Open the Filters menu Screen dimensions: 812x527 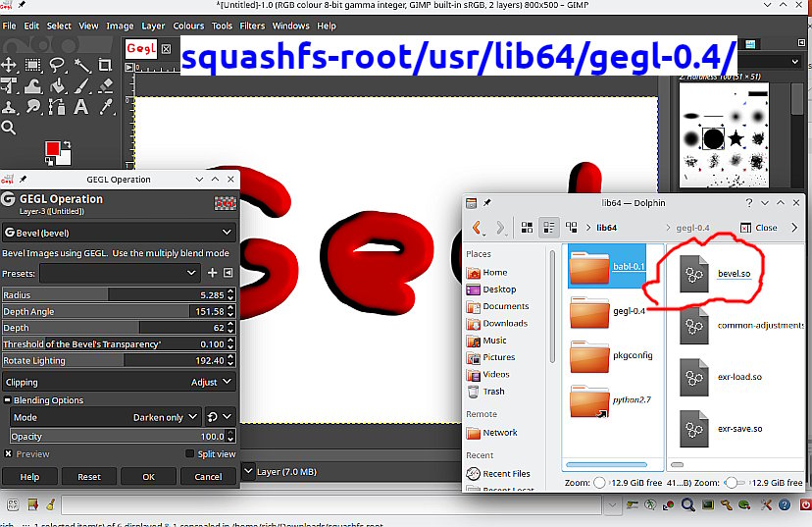252,26
